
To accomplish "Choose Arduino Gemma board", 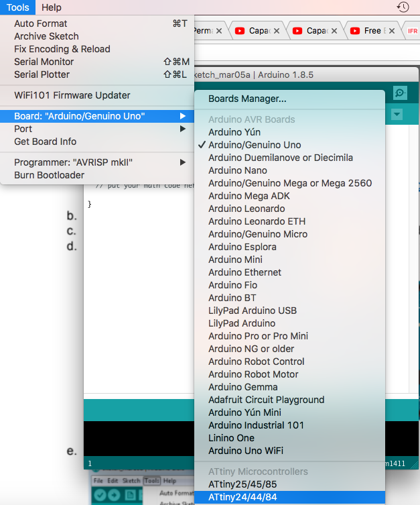I will tap(289, 387).
